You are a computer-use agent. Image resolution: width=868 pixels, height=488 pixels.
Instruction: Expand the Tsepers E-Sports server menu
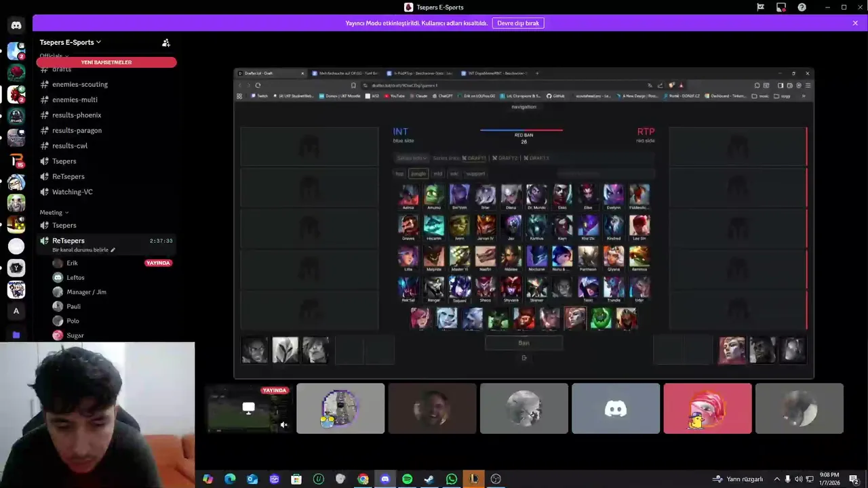pos(70,42)
